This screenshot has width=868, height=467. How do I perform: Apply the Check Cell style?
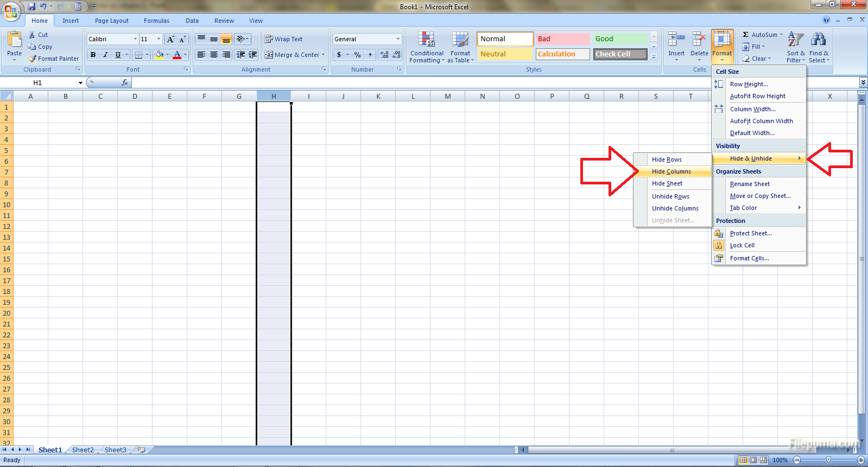[619, 54]
